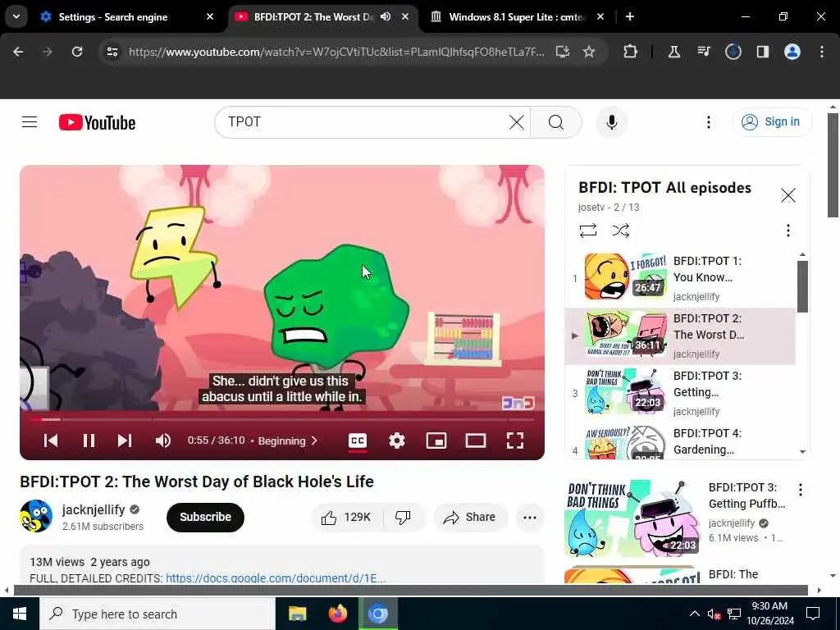The height and width of the screenshot is (630, 840).
Task: Seek on the video progress bar
Action: coord(282,419)
